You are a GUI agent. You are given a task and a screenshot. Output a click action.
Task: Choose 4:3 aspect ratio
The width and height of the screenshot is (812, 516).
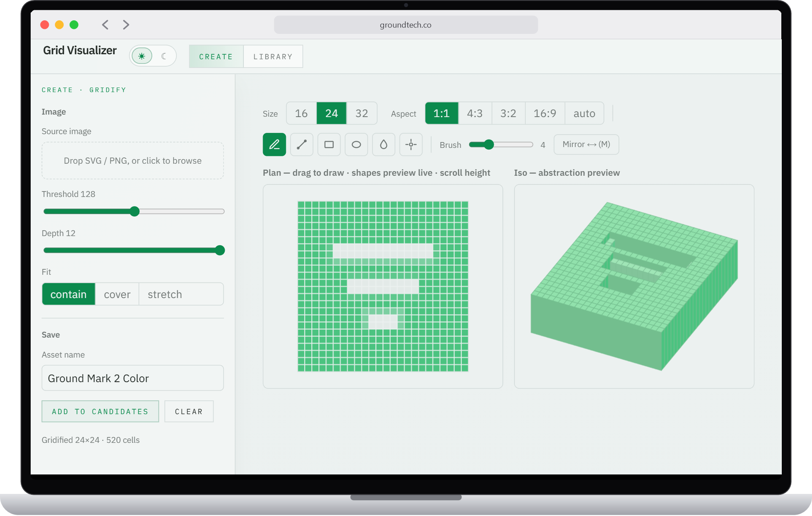475,113
